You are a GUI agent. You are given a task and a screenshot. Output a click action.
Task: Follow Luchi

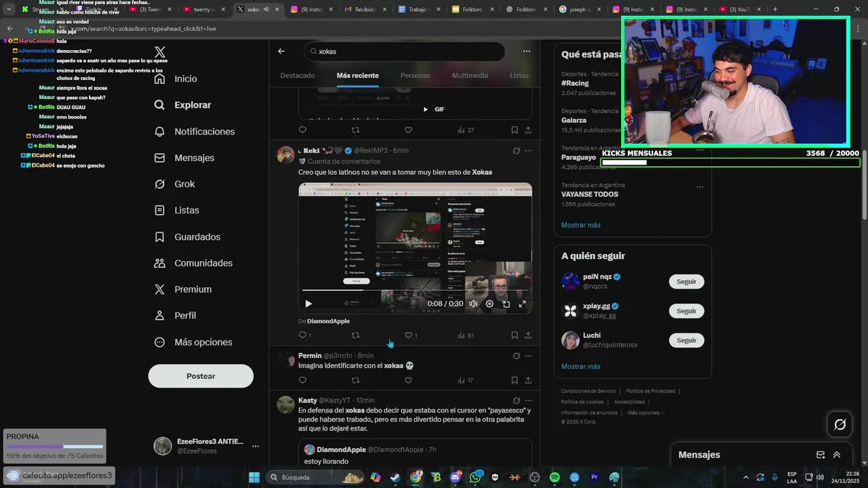pyautogui.click(x=686, y=340)
